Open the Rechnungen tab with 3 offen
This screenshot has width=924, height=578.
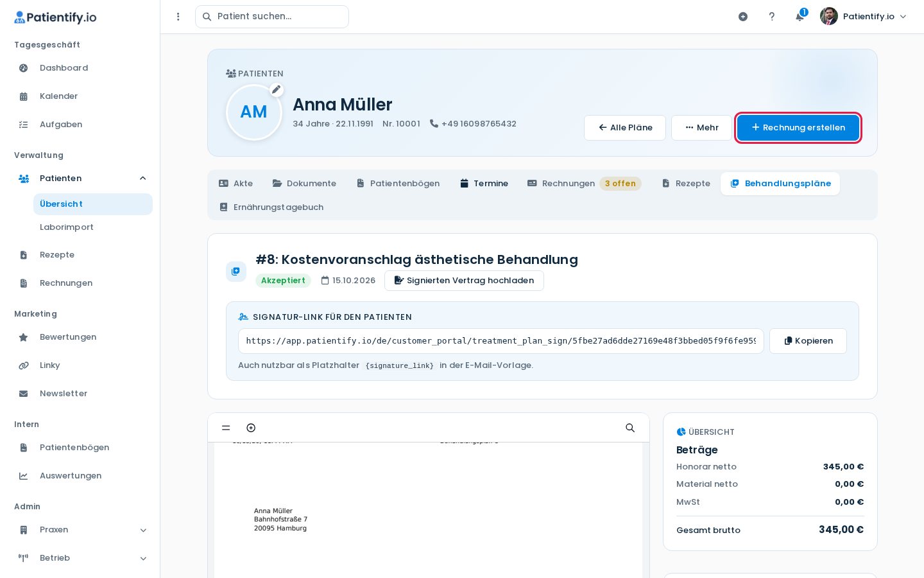[x=585, y=184]
